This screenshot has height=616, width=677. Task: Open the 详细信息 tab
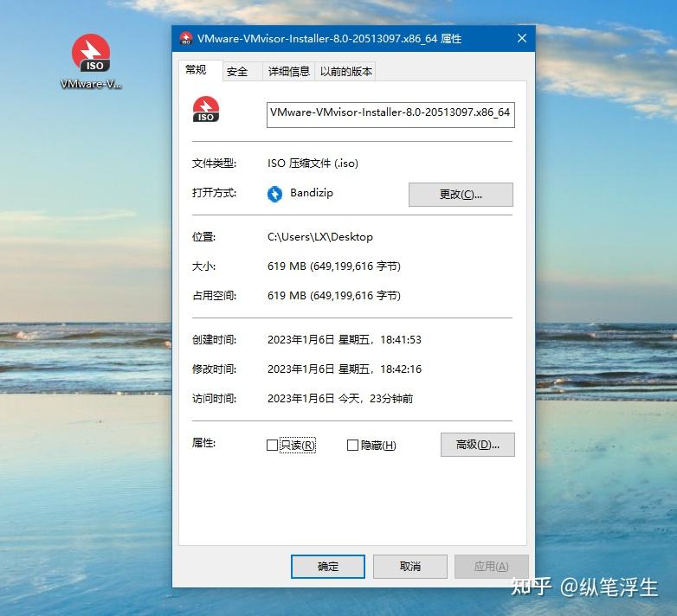(x=289, y=72)
